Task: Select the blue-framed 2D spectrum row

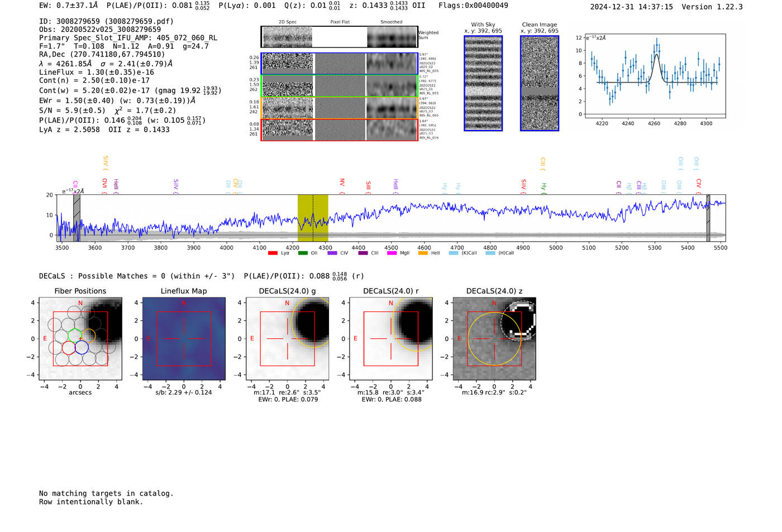Action: click(x=340, y=64)
